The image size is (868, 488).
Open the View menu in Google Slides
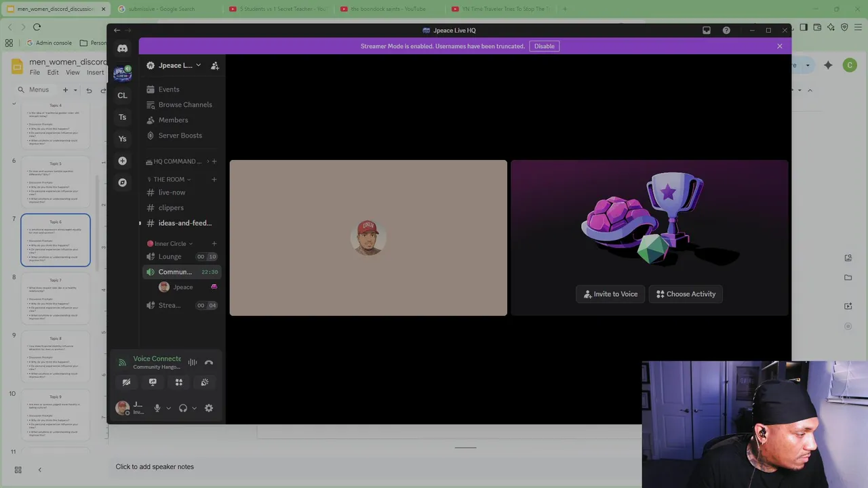[x=73, y=73]
